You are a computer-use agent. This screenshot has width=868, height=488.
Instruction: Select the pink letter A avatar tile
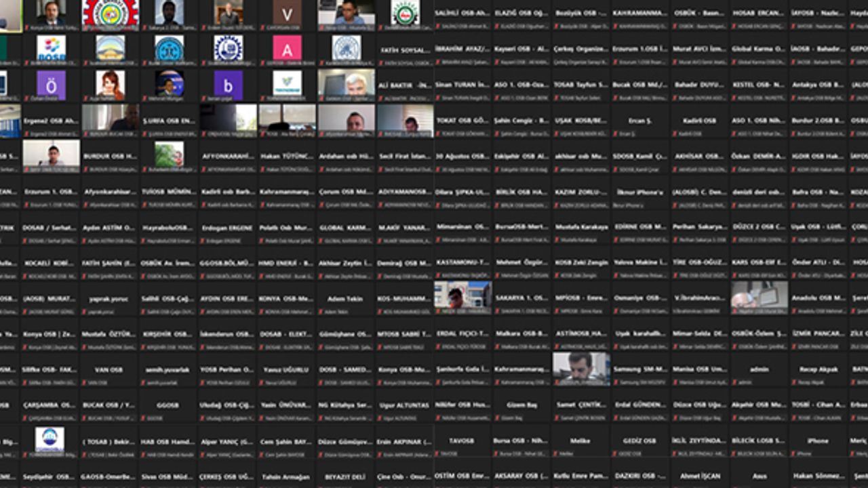[287, 50]
